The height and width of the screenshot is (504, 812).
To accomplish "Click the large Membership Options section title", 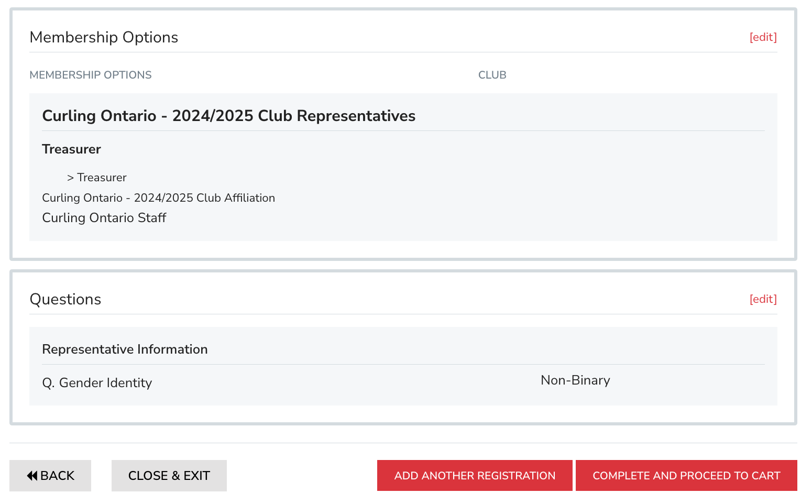I will (x=104, y=37).
